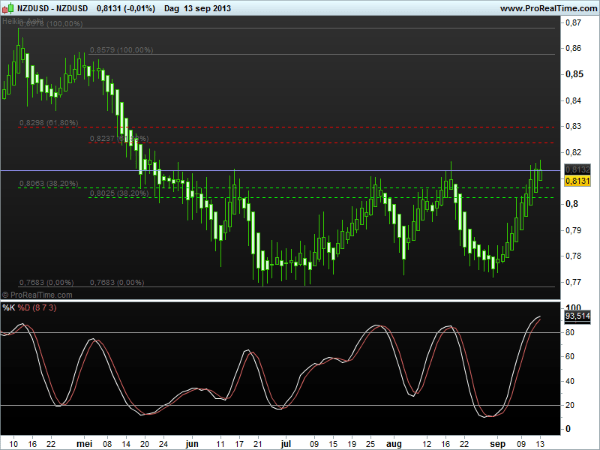The height and width of the screenshot is (450, 600).
Task: Select the 0,8579 (100,00%) Fibonacci label
Action: 121,50
